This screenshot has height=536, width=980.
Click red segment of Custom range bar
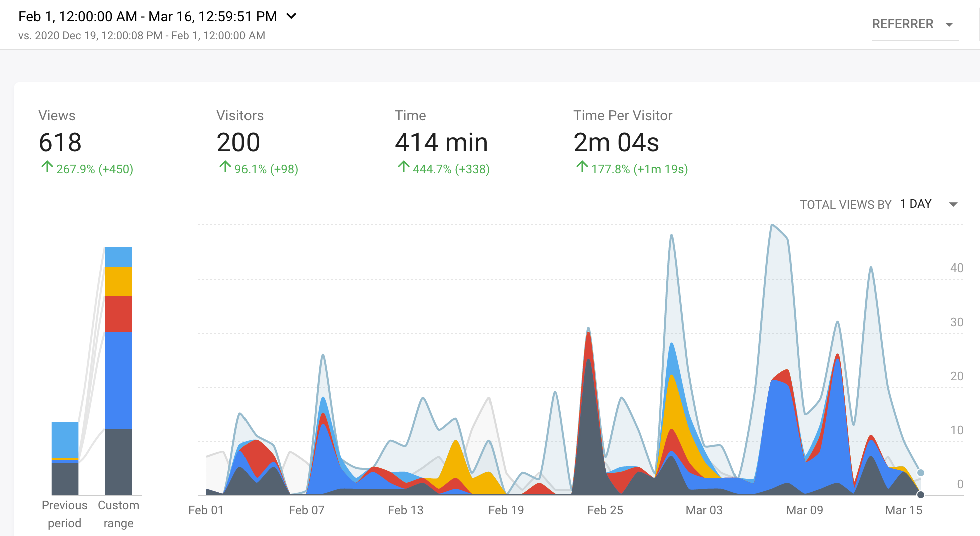(x=118, y=314)
